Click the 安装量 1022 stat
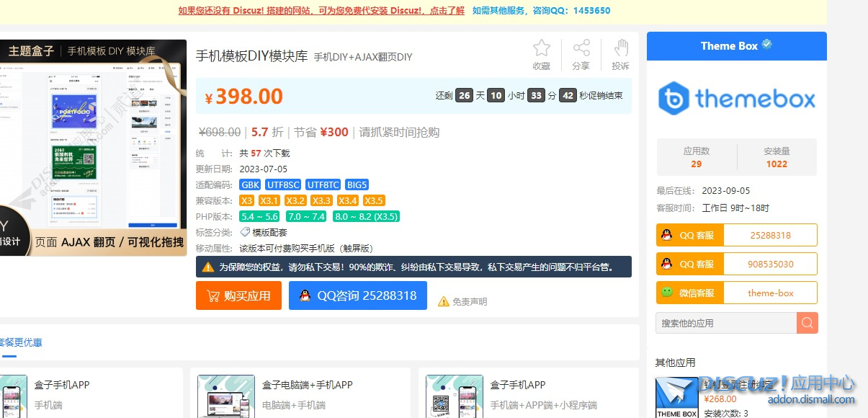 tap(777, 157)
